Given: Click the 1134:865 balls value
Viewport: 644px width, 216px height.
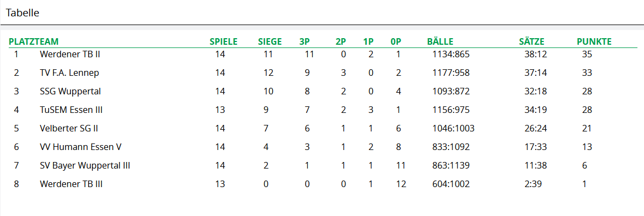Looking at the screenshot, I should [450, 54].
